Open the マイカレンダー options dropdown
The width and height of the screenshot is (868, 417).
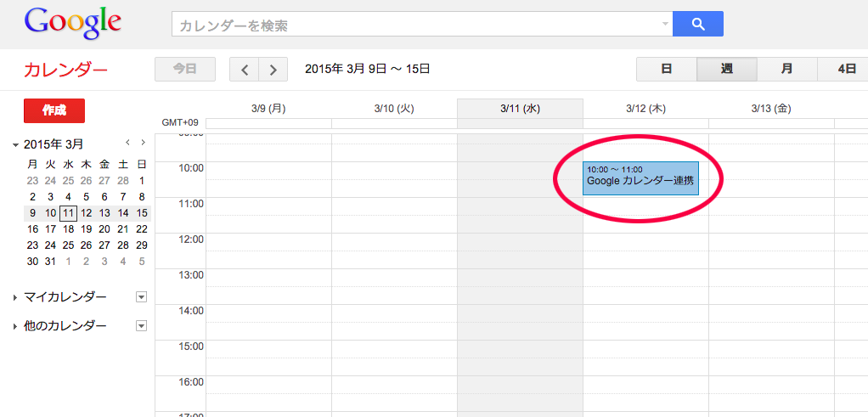coord(141,297)
